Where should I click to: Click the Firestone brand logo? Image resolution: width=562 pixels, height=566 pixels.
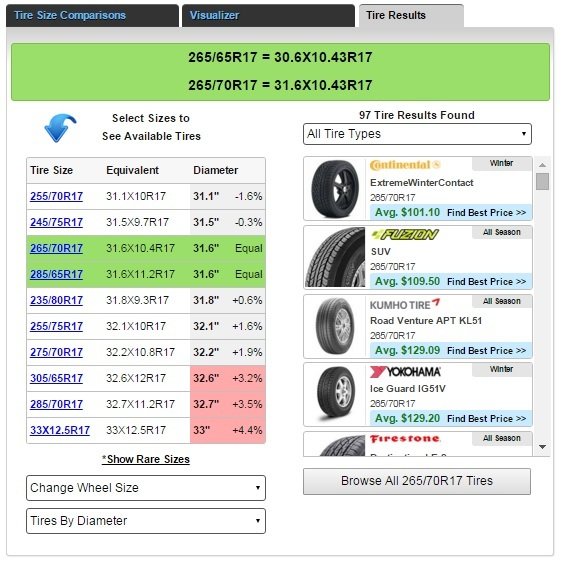click(x=405, y=439)
